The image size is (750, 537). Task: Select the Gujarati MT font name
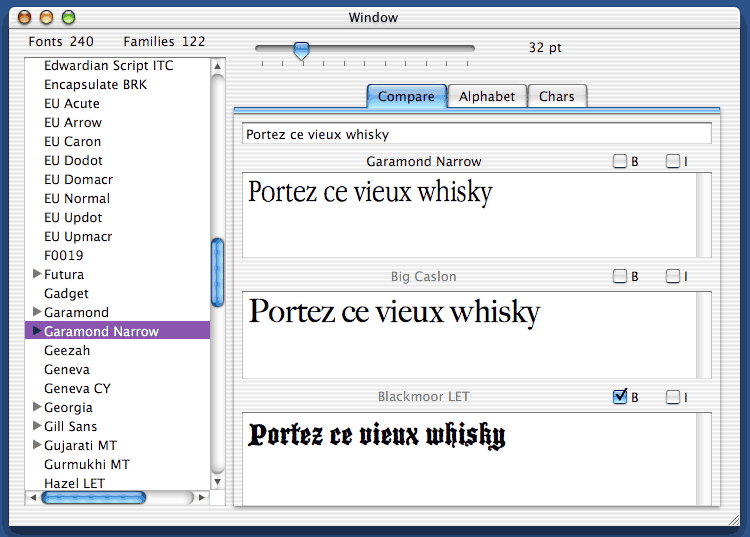coord(80,446)
